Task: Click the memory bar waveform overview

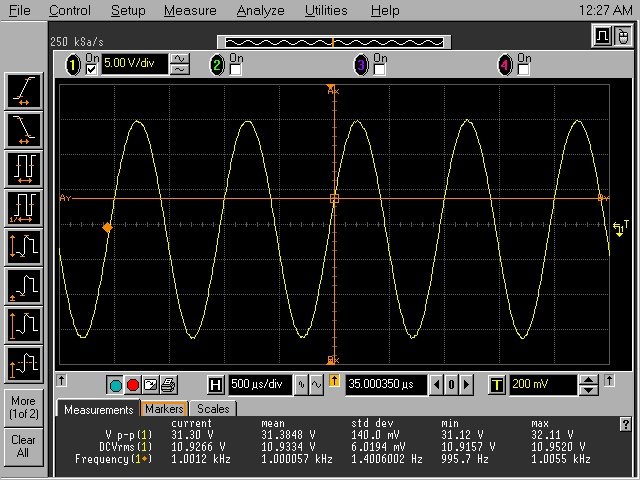Action: (334, 42)
